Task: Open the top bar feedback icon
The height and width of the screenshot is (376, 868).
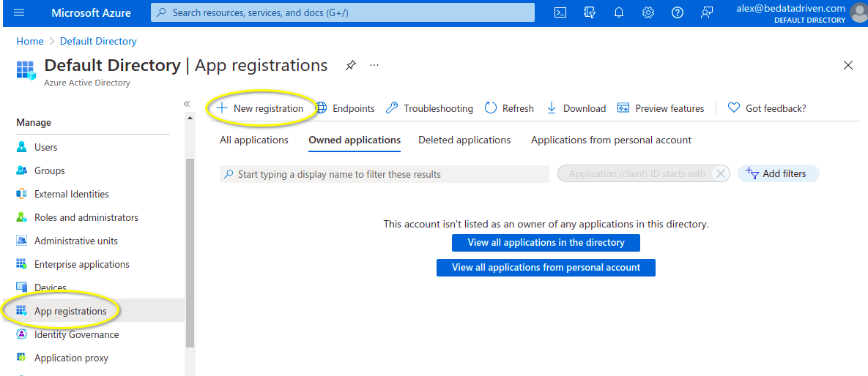Action: [706, 12]
